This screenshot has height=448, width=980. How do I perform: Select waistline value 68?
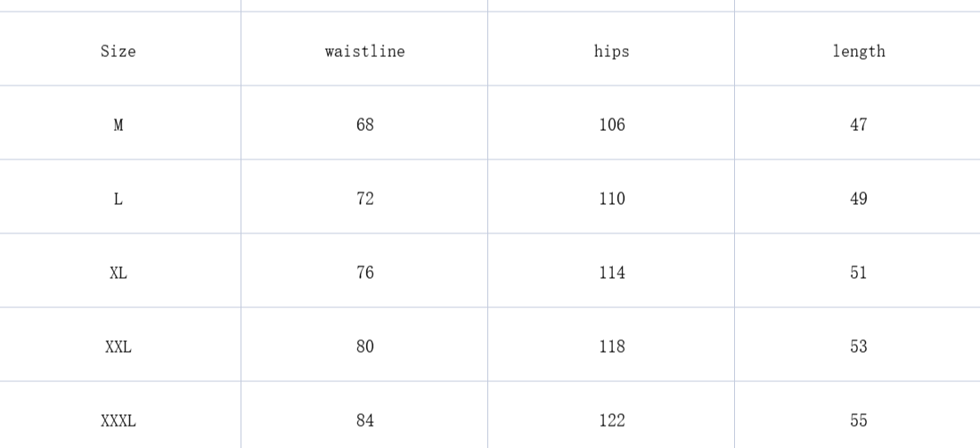click(x=364, y=125)
